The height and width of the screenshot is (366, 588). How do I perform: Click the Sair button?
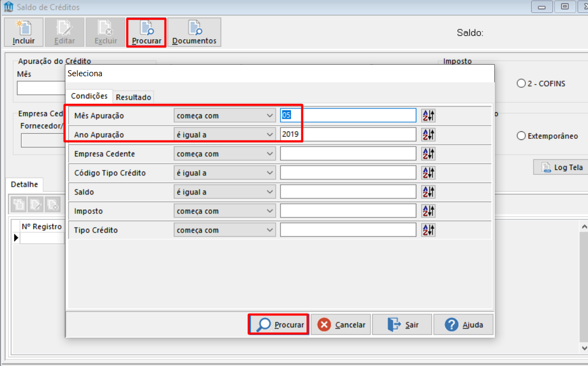(x=402, y=325)
